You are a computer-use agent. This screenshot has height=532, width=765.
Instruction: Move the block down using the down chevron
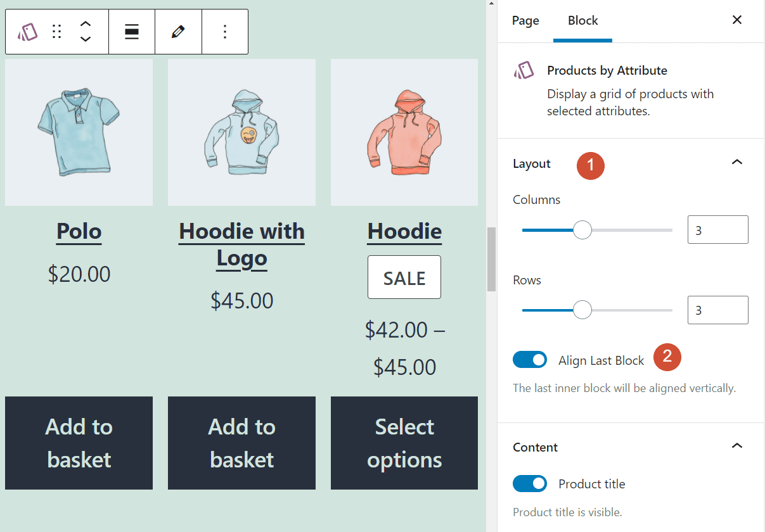pyautogui.click(x=85, y=37)
